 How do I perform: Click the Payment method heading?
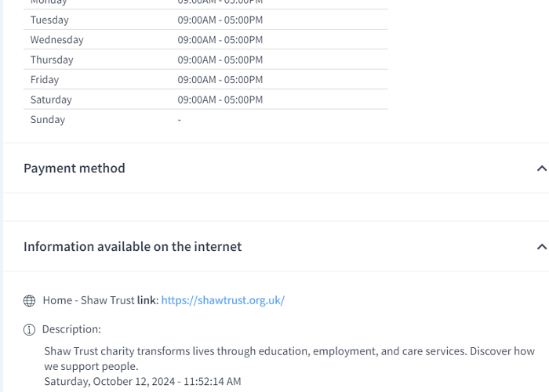(x=75, y=169)
